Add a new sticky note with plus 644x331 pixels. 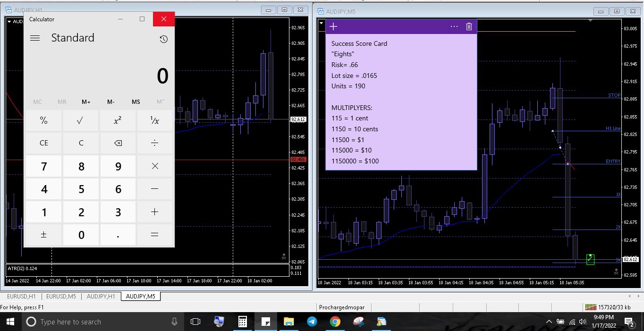[x=333, y=26]
